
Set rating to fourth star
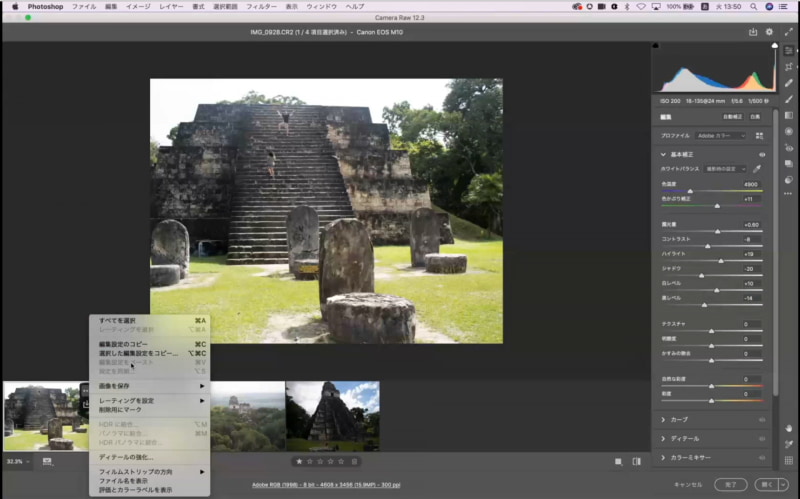coord(331,462)
